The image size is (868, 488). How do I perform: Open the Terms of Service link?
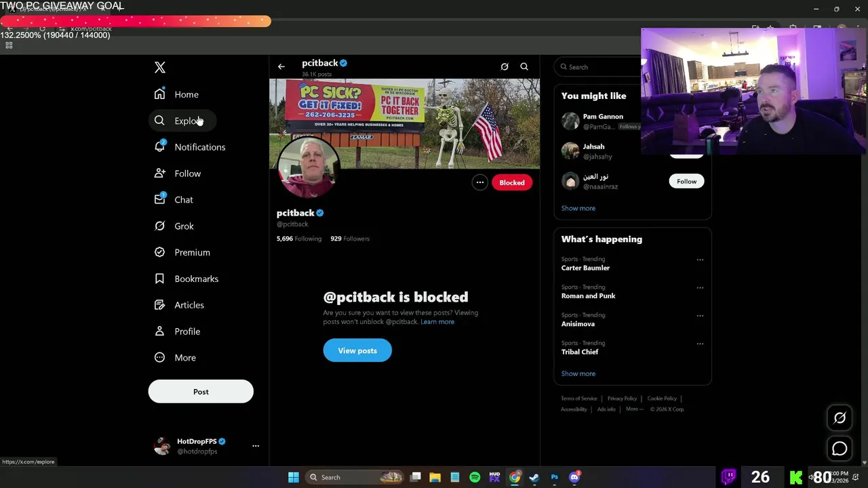click(x=579, y=399)
